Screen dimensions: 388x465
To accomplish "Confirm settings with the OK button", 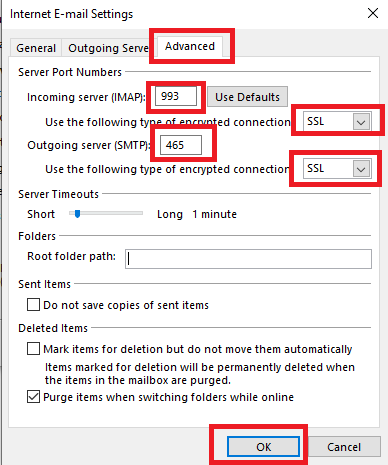I will [x=263, y=447].
